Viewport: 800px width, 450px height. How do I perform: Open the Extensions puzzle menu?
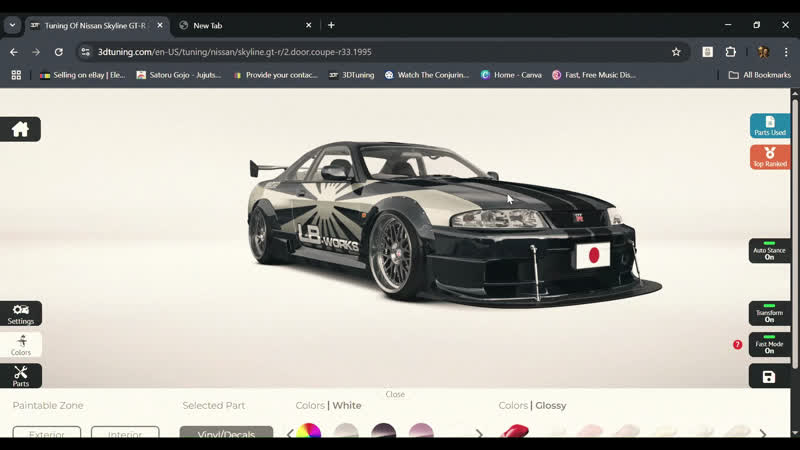tap(731, 52)
